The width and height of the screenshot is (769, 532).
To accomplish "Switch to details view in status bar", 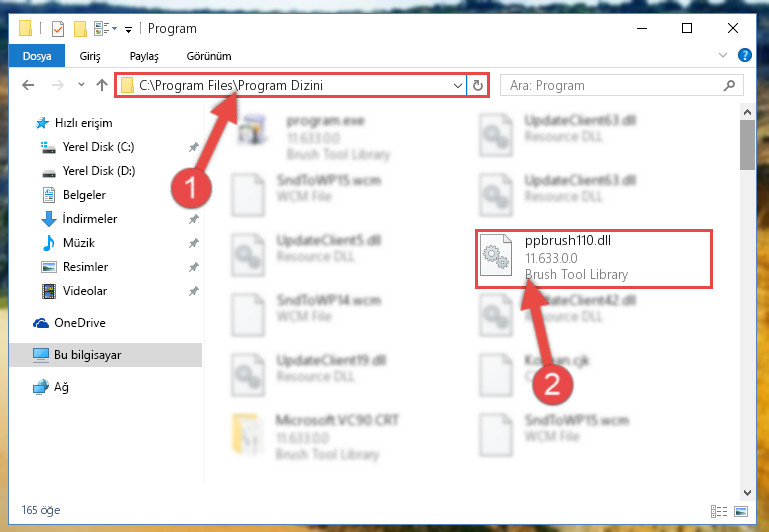I will (718, 511).
